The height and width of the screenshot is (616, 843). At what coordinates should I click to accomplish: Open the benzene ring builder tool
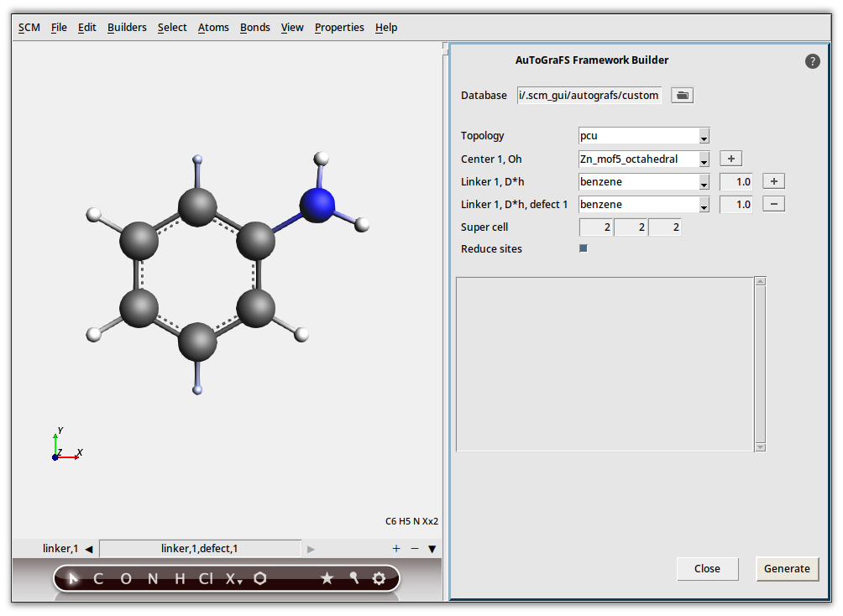260,578
